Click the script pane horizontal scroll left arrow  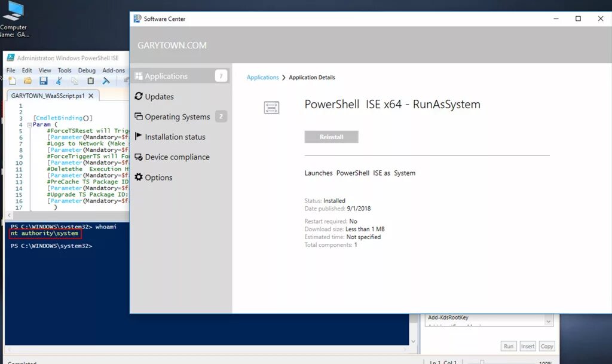[x=9, y=215]
